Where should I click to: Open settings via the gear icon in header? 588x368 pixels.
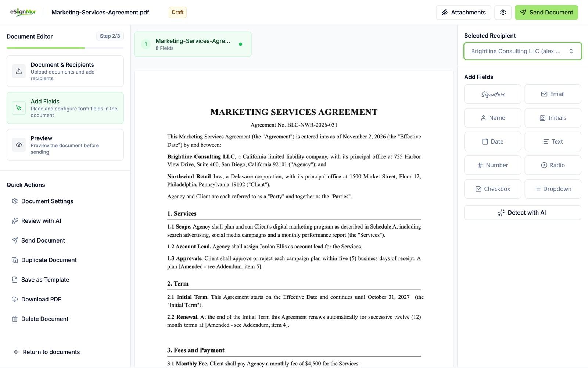pos(503,13)
